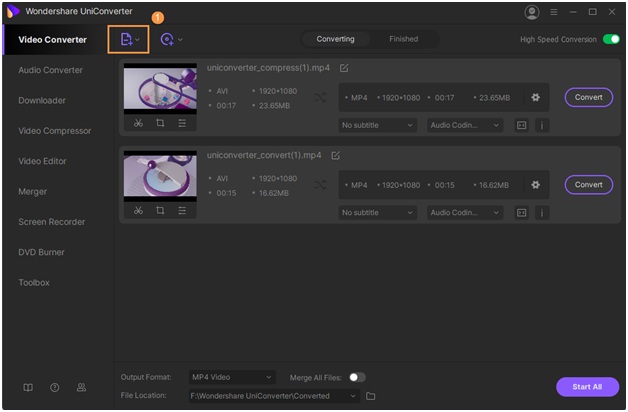Screen dimensions: 628x412
Task: Enable Merge All Files toggle
Action: click(356, 377)
